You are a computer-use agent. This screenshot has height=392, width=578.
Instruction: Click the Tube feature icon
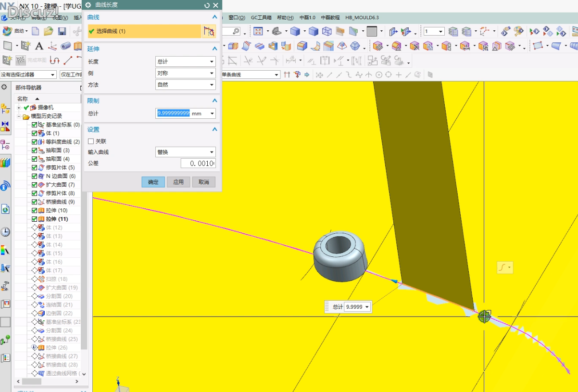[x=65, y=46]
